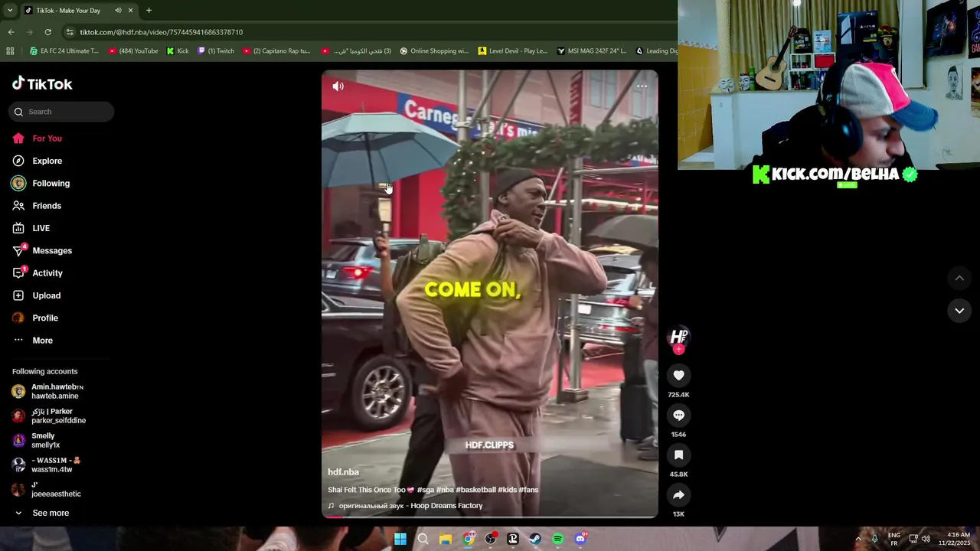Open the Following feed
This screenshot has width=980, height=551.
coord(41,184)
